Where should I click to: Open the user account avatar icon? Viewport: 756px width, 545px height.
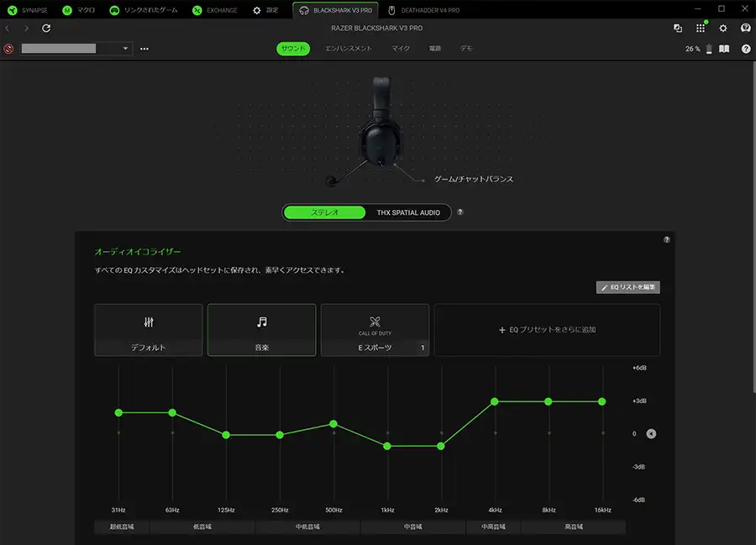coord(745,29)
